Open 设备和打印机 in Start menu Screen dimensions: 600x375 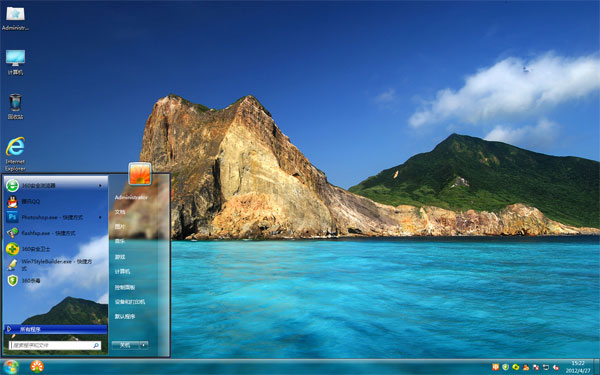(130, 302)
